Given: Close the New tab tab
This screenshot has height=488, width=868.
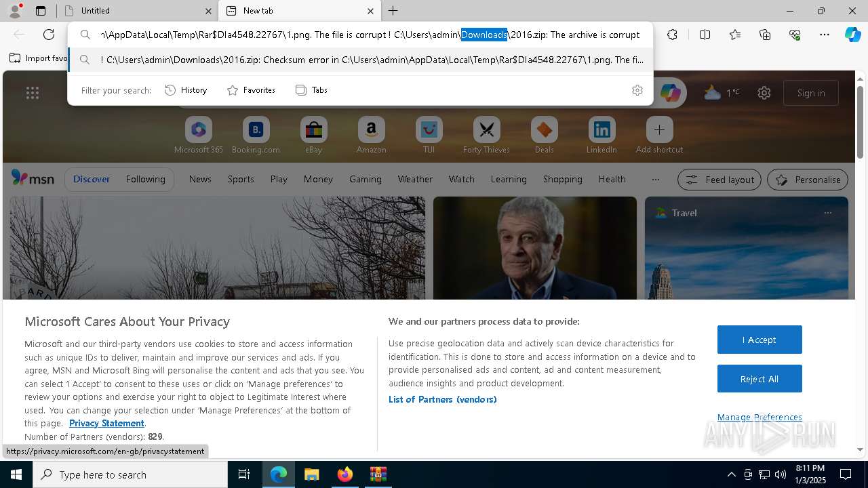Looking at the screenshot, I should point(370,11).
